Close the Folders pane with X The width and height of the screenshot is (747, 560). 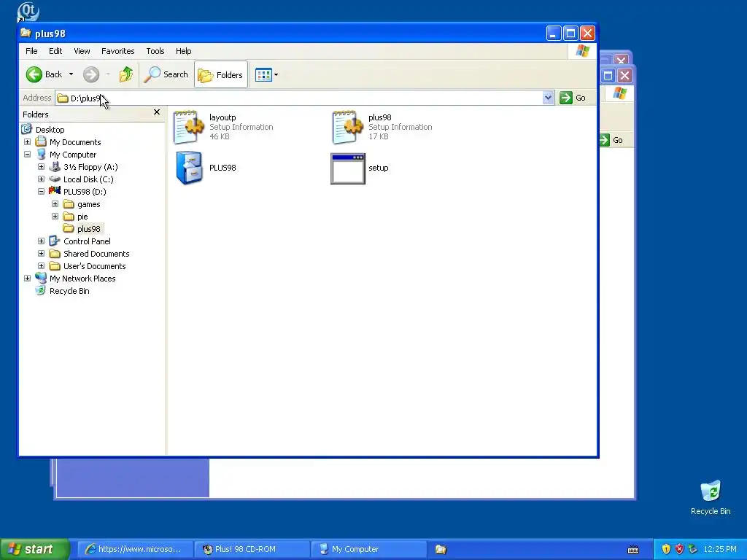(x=157, y=112)
